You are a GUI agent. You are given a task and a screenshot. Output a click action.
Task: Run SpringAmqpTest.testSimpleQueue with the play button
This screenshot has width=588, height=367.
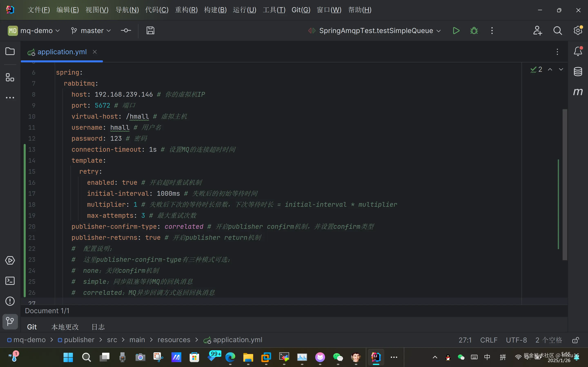(x=456, y=31)
